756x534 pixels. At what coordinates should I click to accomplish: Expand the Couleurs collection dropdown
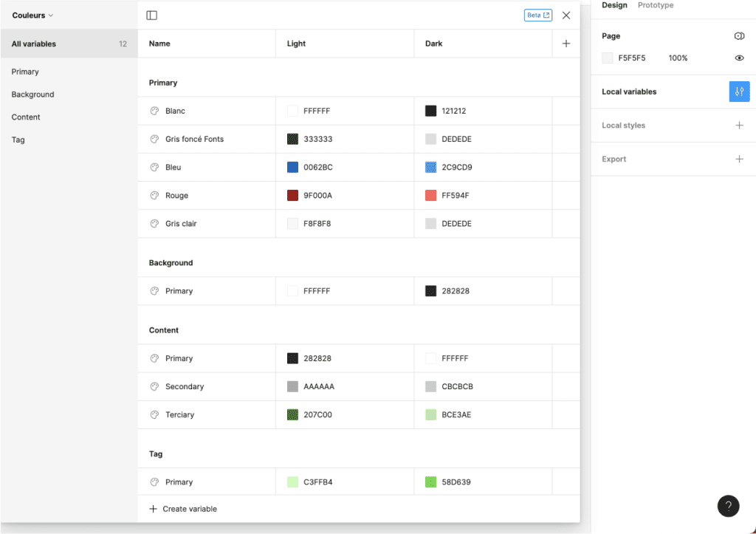coord(32,16)
